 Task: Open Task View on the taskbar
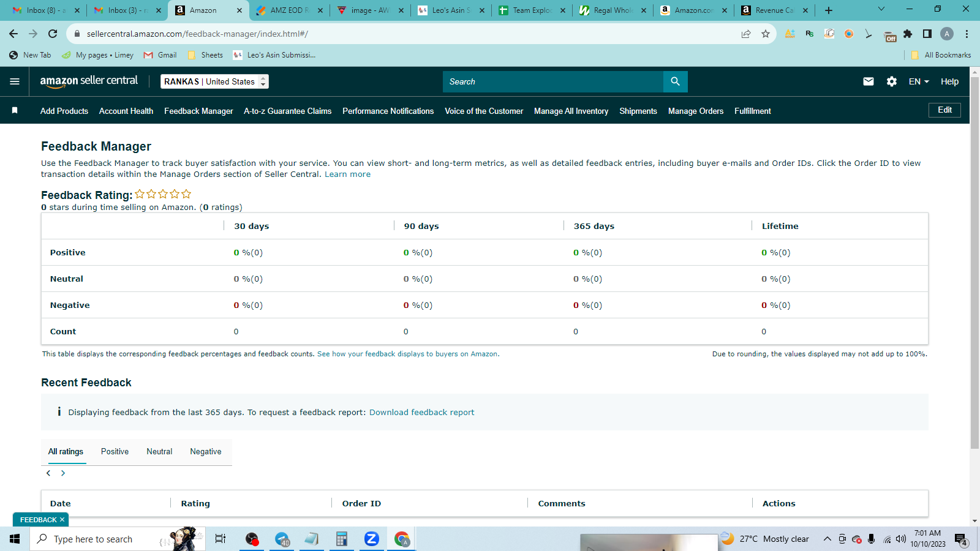click(221, 539)
